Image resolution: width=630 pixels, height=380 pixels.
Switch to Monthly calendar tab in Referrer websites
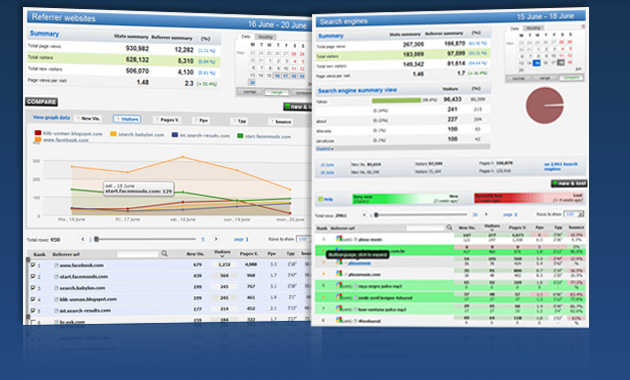265,37
